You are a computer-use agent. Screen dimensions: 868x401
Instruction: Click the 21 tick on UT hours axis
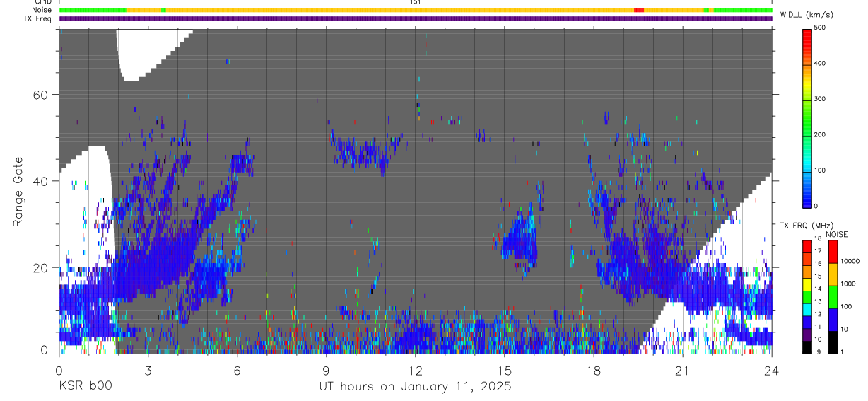coord(683,369)
